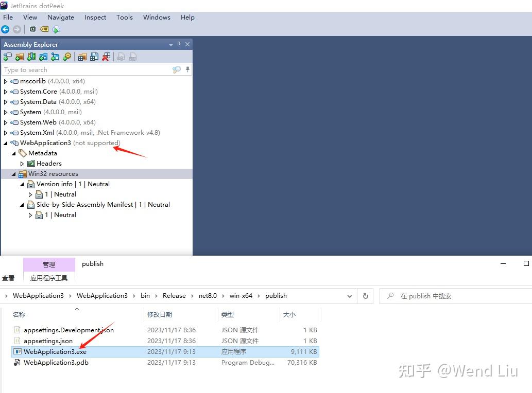The image size is (532, 393).
Task: Click the refresh button beside the address bar
Action: click(x=365, y=296)
